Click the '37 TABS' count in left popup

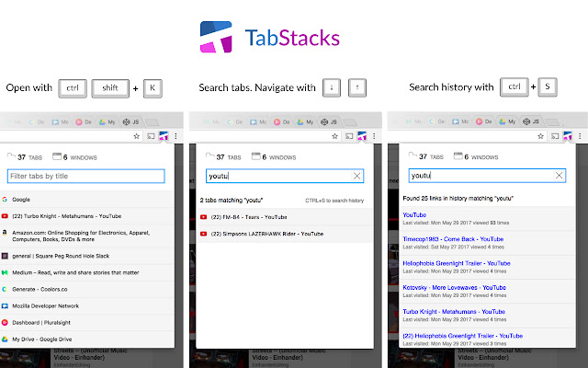click(25, 157)
